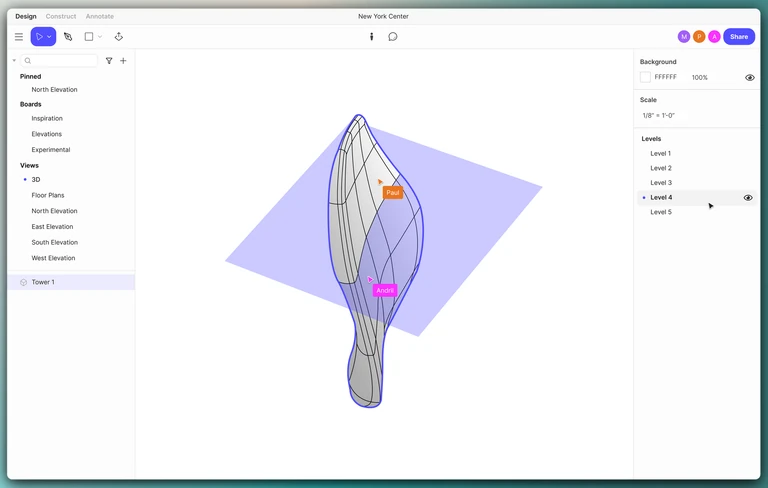Open the Experimental board

(51, 150)
